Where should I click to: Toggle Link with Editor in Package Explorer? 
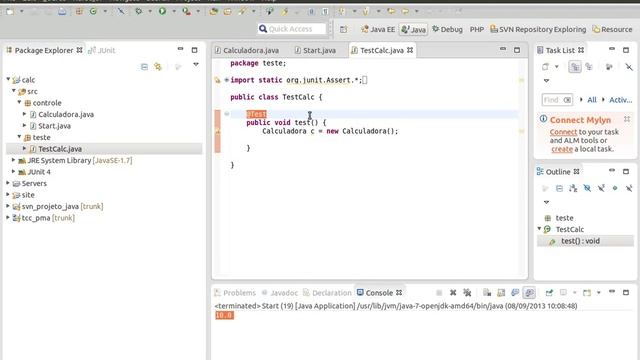(x=158, y=67)
